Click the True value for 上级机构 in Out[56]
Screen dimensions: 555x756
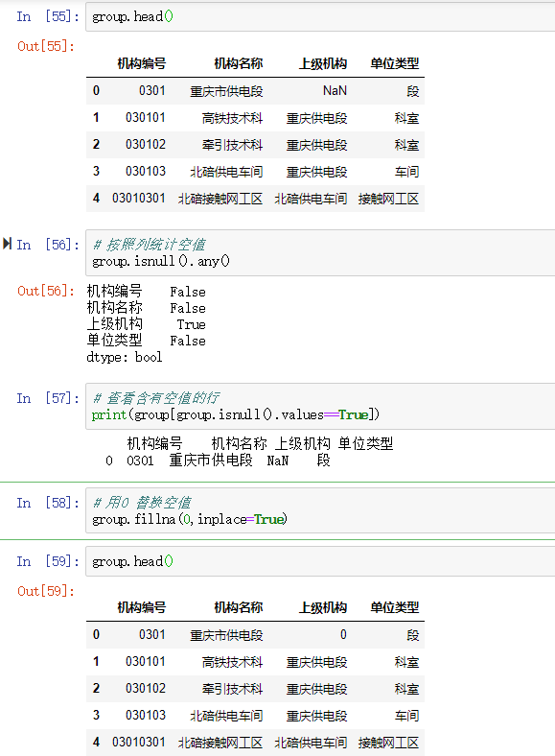[191, 324]
